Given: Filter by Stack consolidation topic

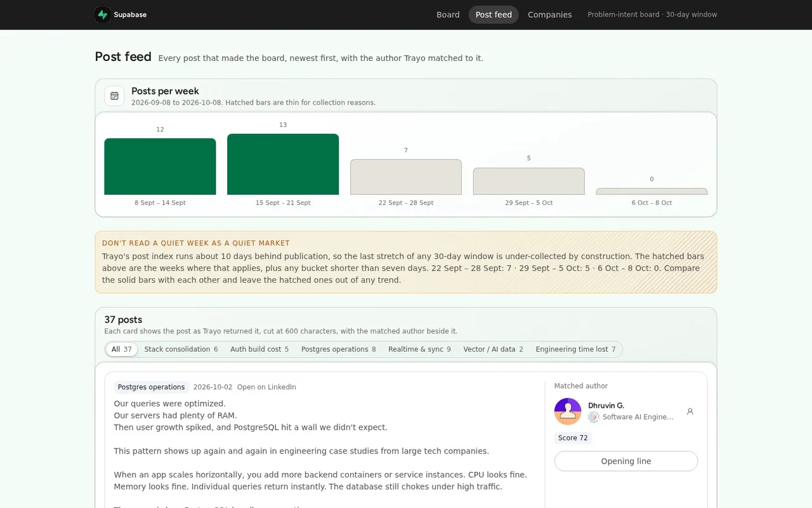Looking at the screenshot, I should pos(181,349).
